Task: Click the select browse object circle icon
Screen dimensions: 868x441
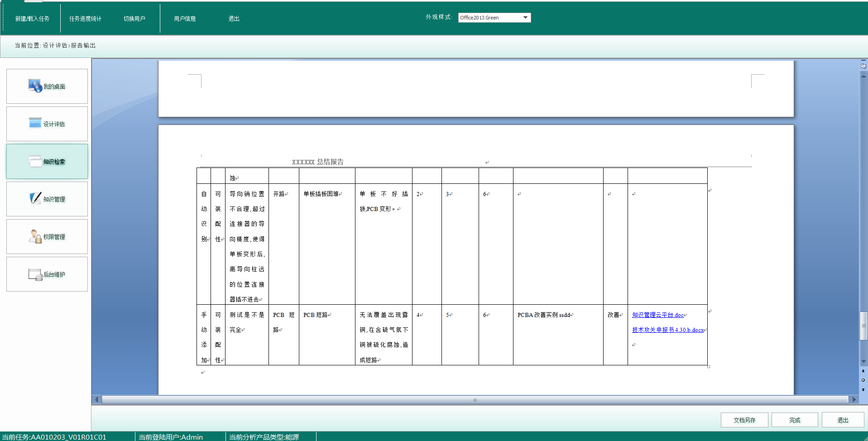Action: point(863,380)
